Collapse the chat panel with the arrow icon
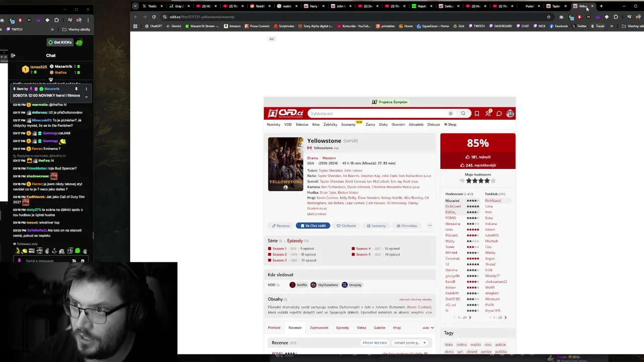The height and width of the screenshot is (362, 644). pyautogui.click(x=13, y=56)
